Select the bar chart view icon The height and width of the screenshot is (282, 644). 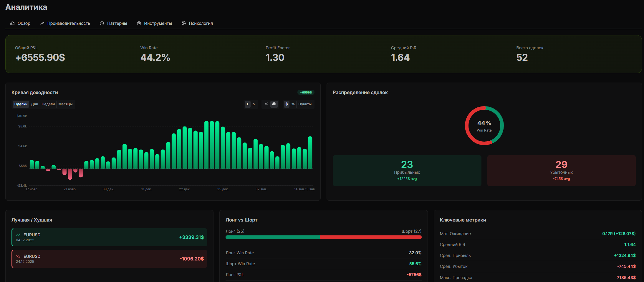pyautogui.click(x=274, y=104)
